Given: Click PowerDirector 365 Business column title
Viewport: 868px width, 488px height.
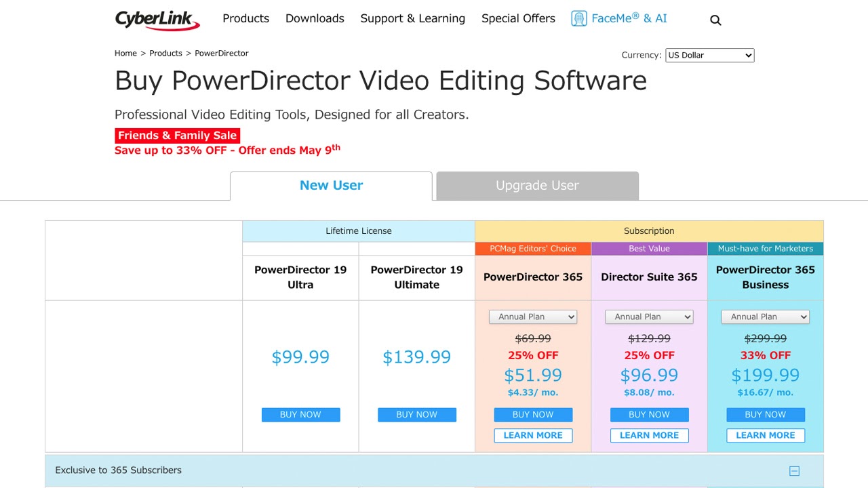Looking at the screenshot, I should pyautogui.click(x=766, y=277).
